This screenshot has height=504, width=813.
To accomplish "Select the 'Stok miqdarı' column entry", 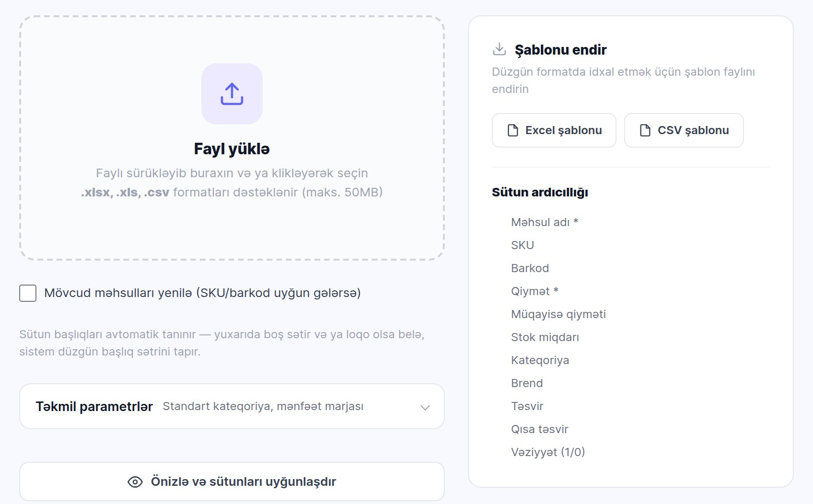I will tap(545, 337).
